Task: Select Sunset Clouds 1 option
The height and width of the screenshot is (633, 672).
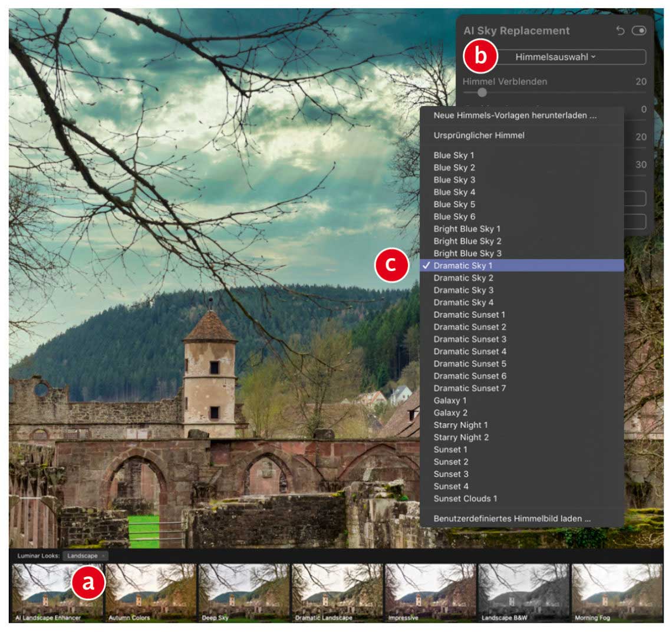Action: (465, 499)
